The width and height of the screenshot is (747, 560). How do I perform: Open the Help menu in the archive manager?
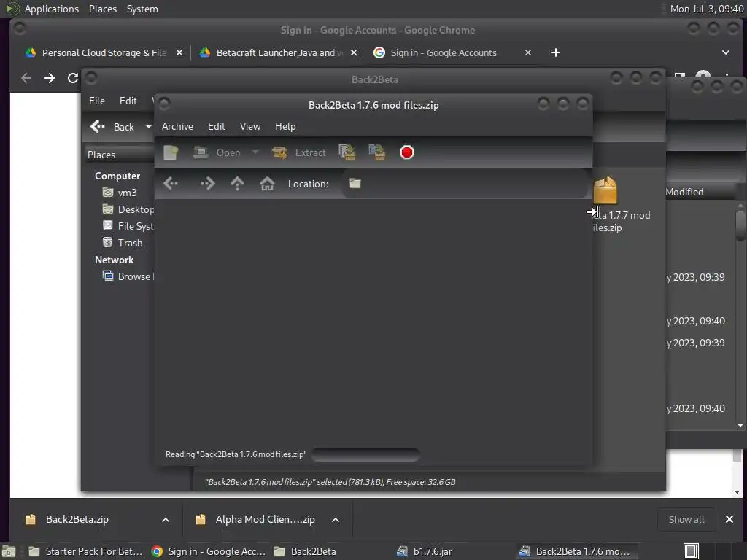285,126
